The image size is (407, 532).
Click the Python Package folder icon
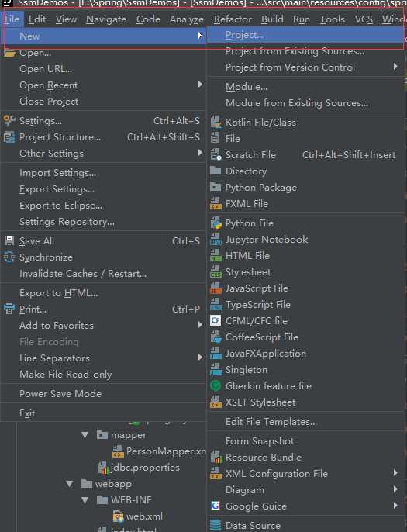tap(216, 187)
